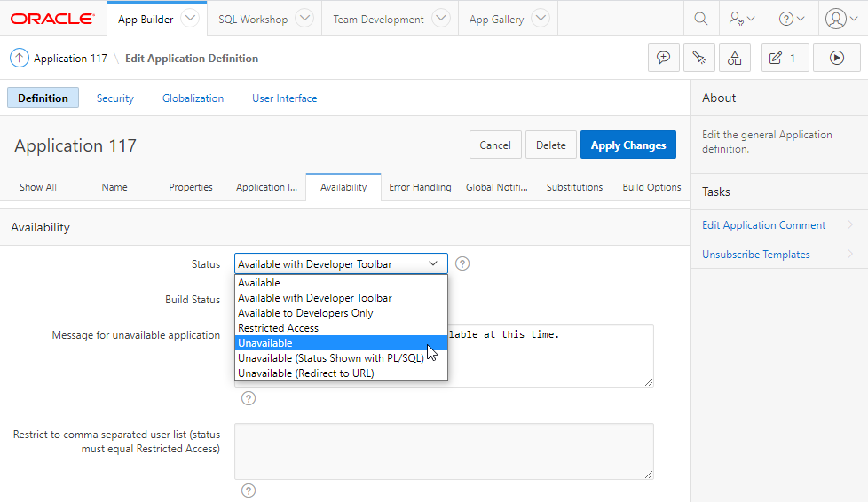
Task: Select the highlighted Unavailable status option
Action: coord(341,343)
